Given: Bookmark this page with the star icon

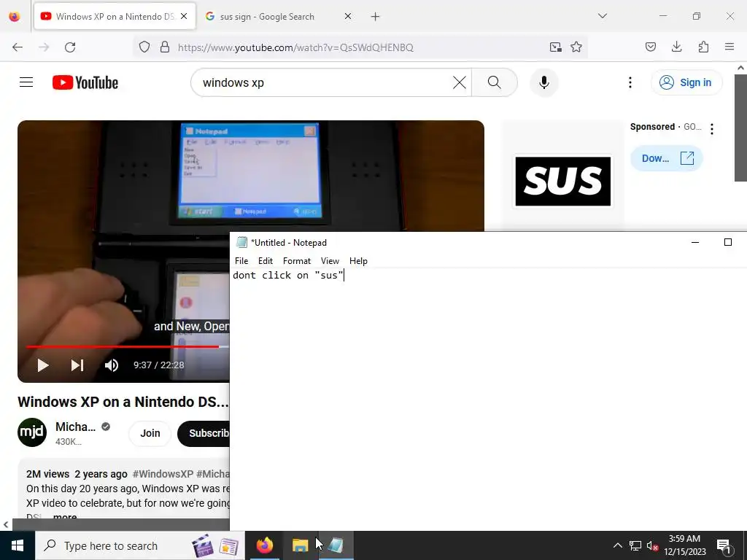Looking at the screenshot, I should pyautogui.click(x=576, y=47).
